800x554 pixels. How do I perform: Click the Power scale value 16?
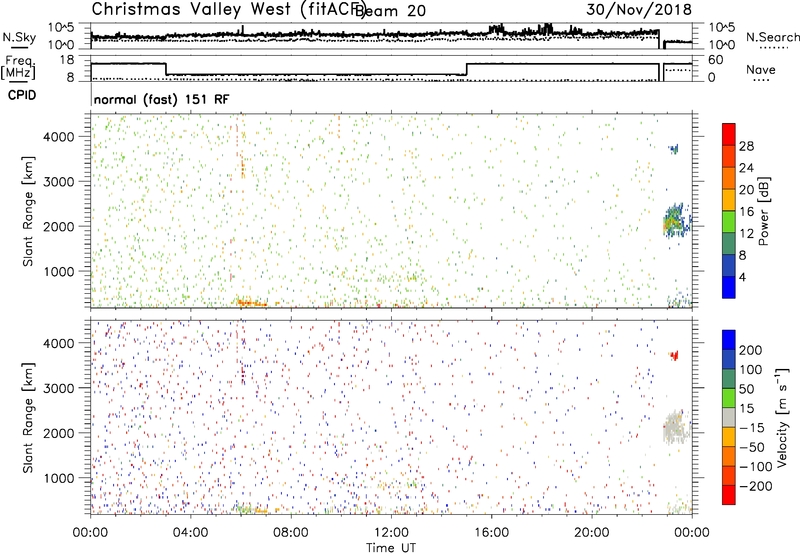coord(746,212)
